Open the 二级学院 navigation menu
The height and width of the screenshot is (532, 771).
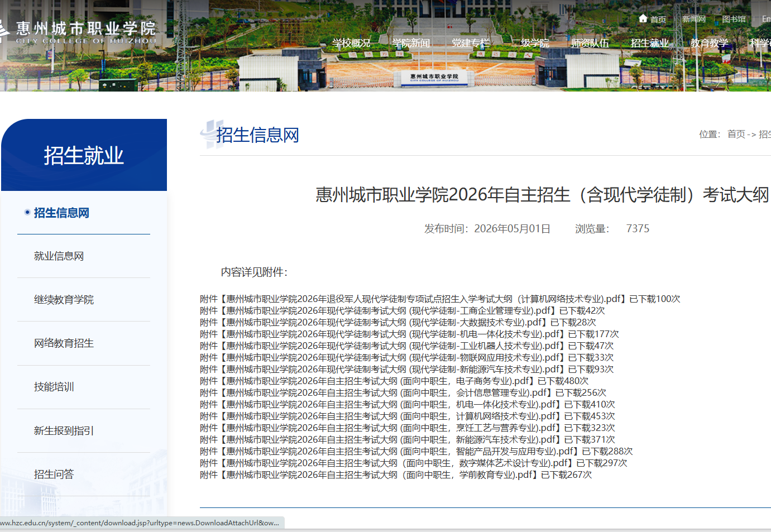click(530, 43)
